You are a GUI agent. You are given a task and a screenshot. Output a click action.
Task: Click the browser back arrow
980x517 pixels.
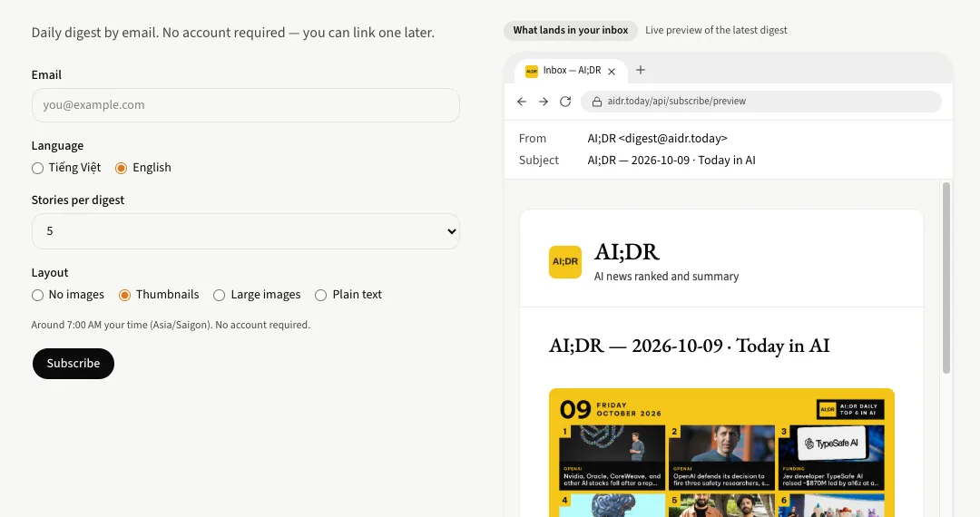(522, 102)
